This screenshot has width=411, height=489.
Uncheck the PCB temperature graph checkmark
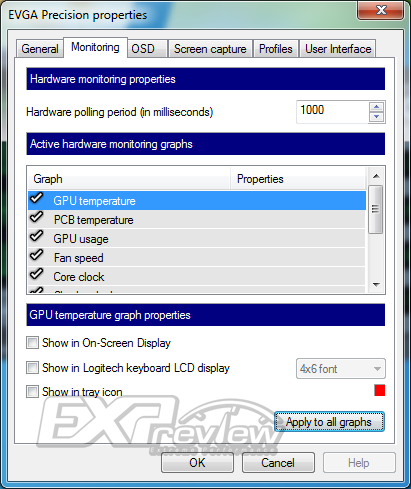tap(36, 217)
